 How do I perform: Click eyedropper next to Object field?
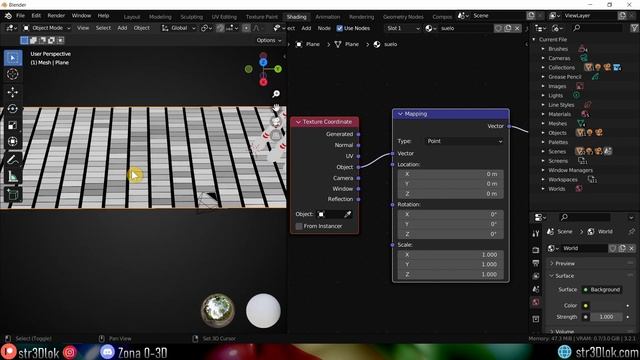coord(348,214)
